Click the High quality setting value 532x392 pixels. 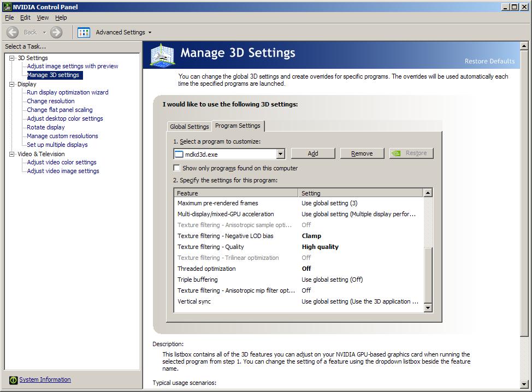pyautogui.click(x=320, y=247)
